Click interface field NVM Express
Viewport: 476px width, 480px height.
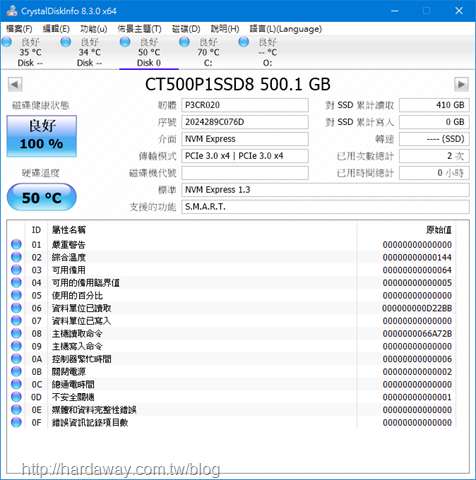pos(245,139)
